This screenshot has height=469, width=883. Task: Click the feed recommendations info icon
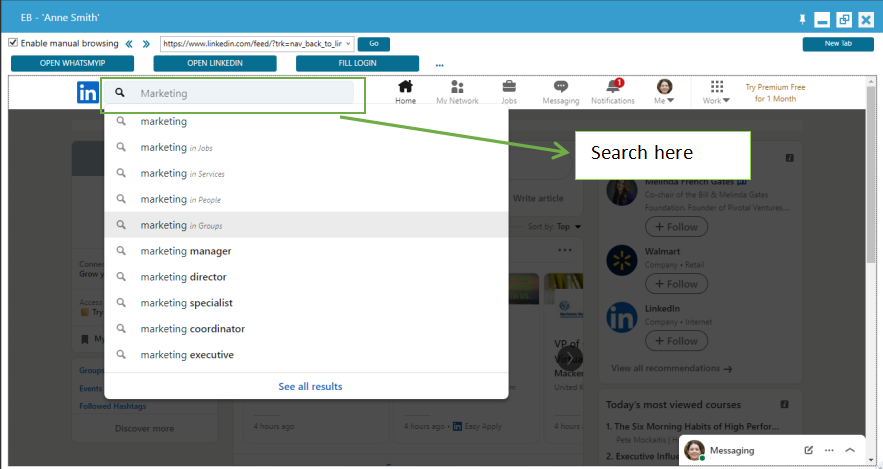(790, 158)
